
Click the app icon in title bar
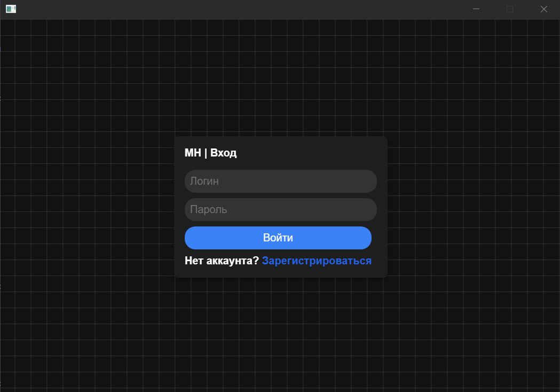(11, 9)
